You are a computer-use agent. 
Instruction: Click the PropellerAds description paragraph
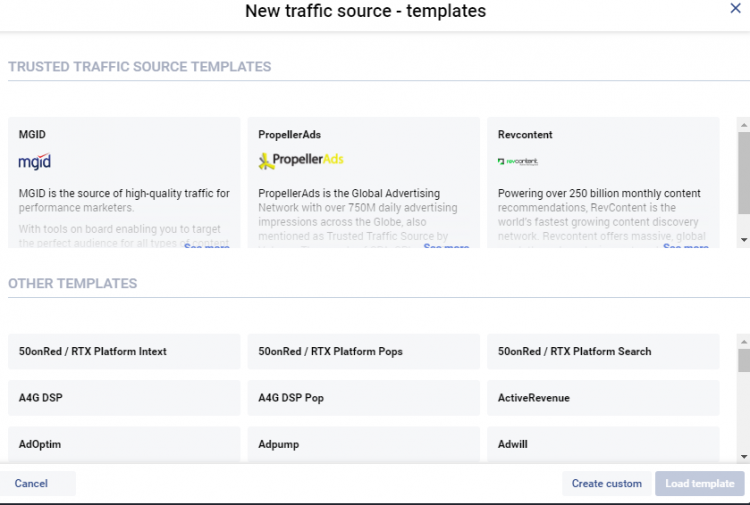tap(358, 218)
